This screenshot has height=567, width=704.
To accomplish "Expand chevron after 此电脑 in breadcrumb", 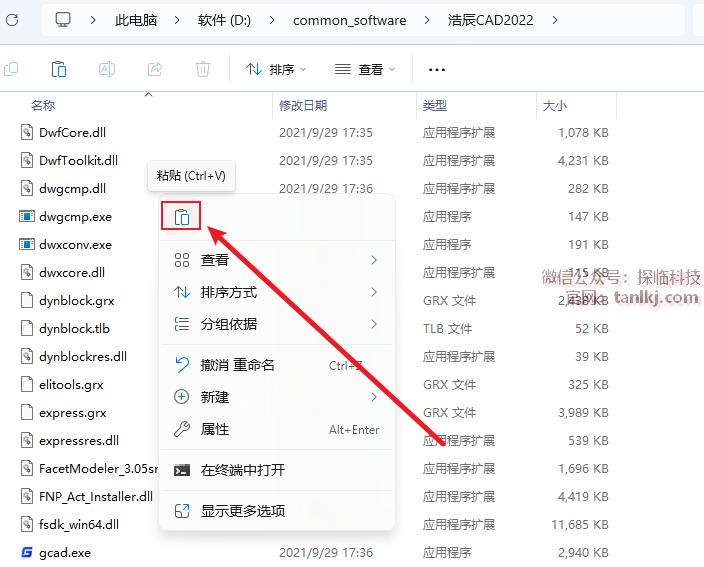I will tap(177, 20).
